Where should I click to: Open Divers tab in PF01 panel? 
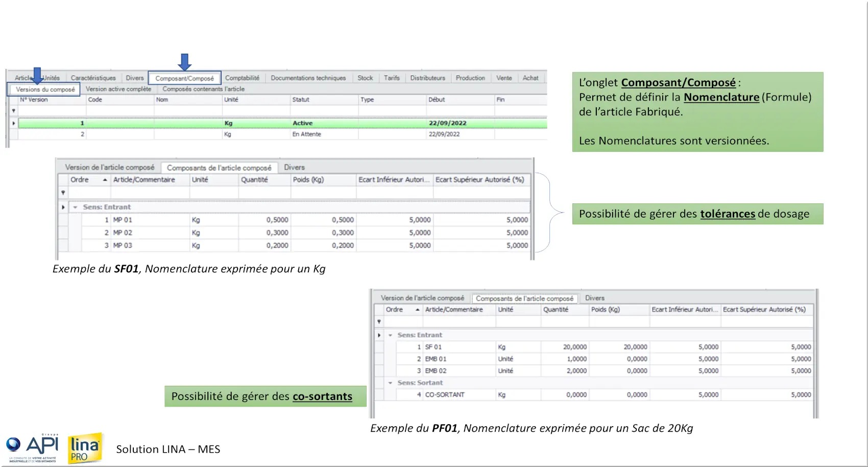coord(595,298)
